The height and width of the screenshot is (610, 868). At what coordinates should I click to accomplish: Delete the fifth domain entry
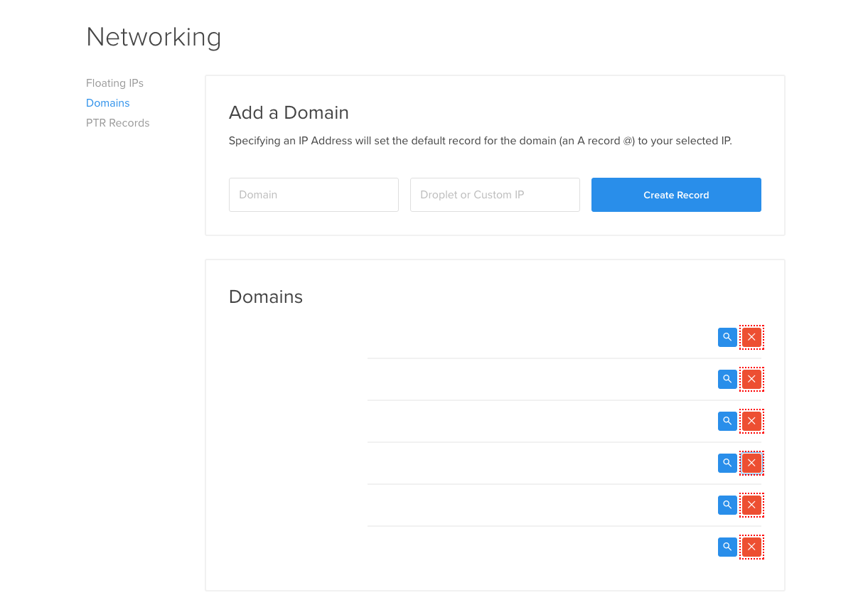751,505
